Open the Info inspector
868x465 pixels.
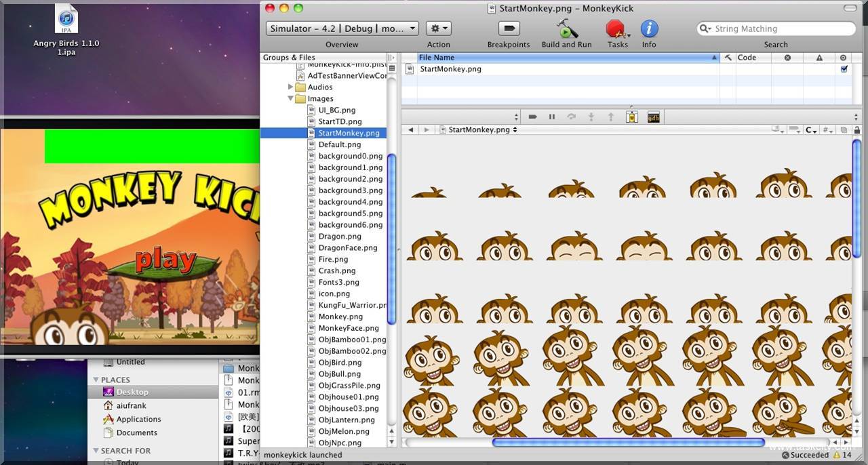click(649, 28)
